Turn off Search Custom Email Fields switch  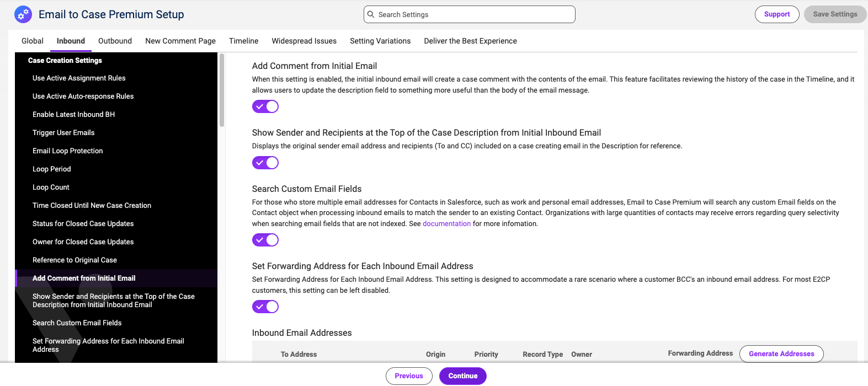265,240
